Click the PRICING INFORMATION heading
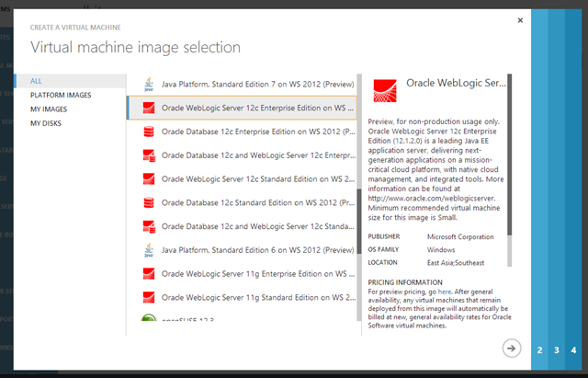 click(405, 282)
